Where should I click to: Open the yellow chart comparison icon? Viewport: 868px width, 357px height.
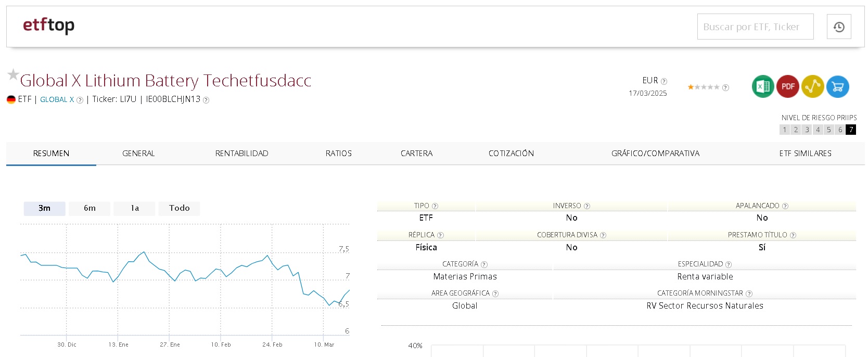812,86
